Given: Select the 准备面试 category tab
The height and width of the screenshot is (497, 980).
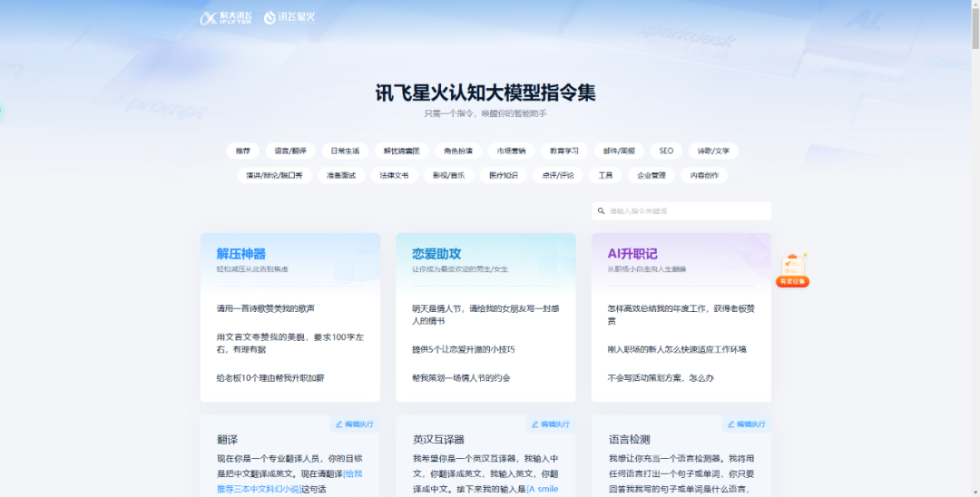Looking at the screenshot, I should [x=341, y=175].
